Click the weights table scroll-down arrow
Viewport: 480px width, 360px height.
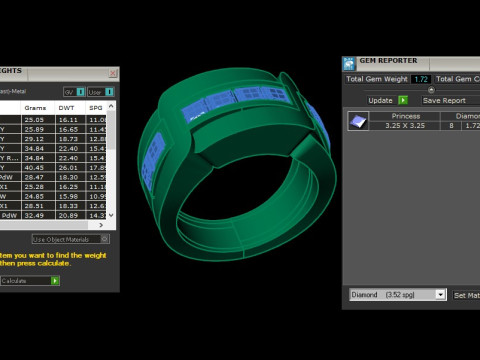tap(111, 215)
